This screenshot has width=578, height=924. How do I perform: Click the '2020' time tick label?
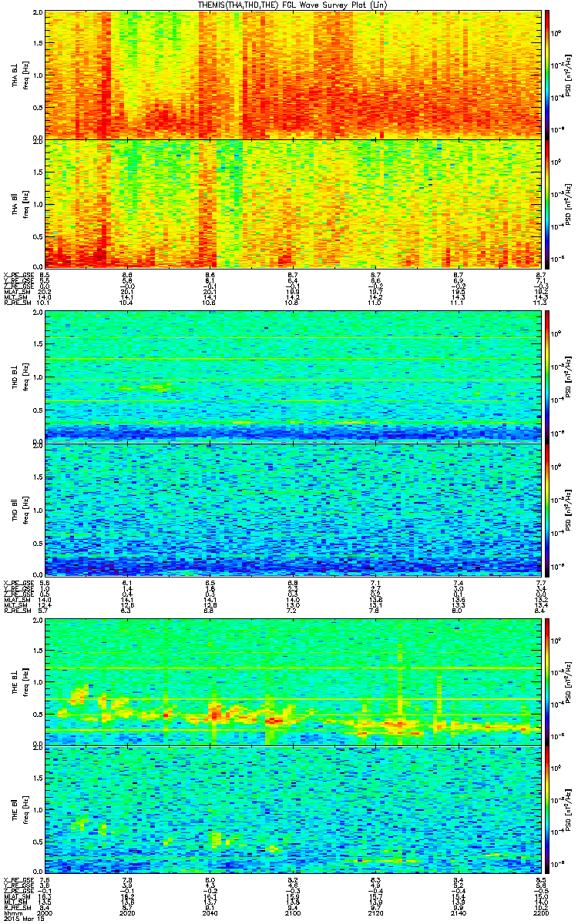click(x=127, y=912)
